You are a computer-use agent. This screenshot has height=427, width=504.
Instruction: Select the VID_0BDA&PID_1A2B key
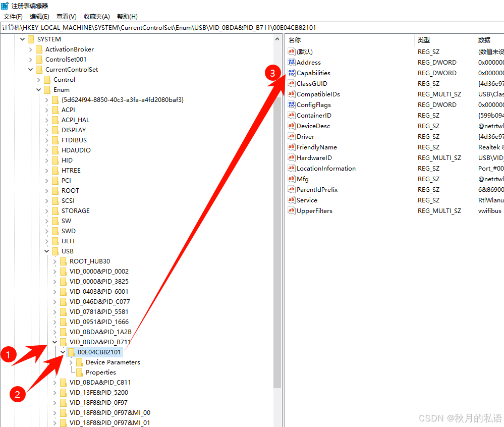coord(100,332)
